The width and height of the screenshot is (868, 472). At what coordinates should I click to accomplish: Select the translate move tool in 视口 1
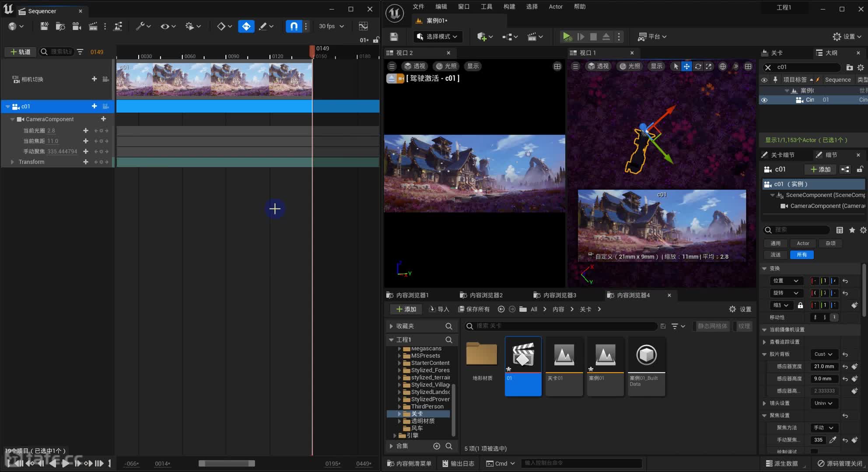(687, 66)
